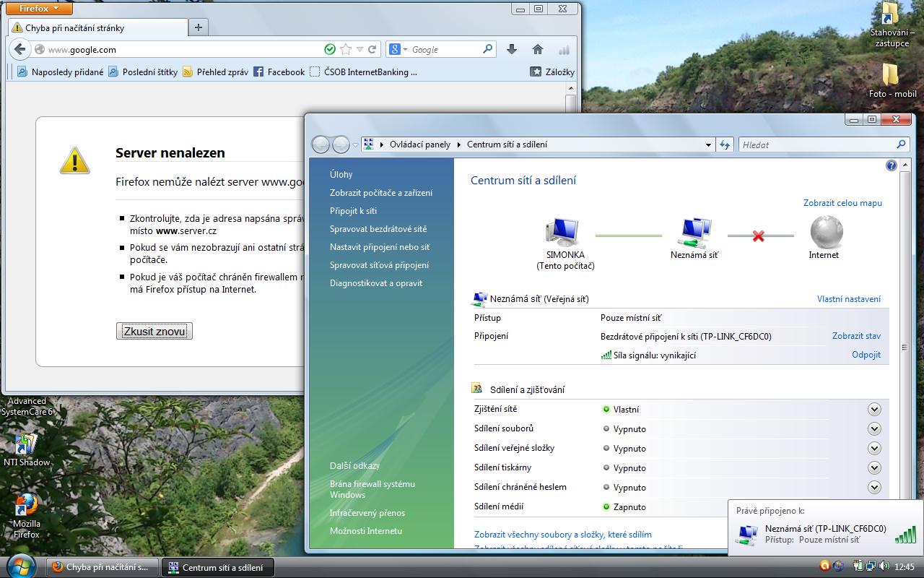924x578 pixels.
Task: Open the recent pages arrow beside the forward button
Action: coord(355,145)
